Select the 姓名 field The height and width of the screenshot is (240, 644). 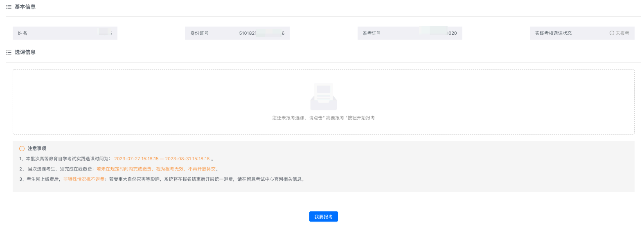coord(65,33)
